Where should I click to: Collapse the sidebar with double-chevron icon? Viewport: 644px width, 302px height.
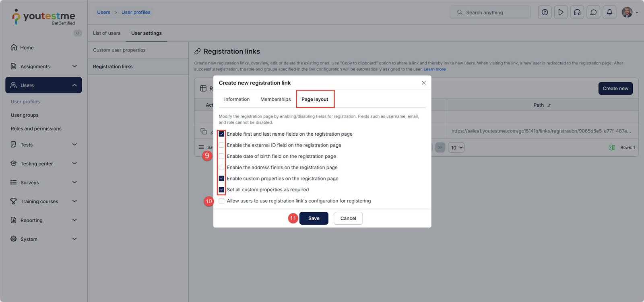coord(78,33)
